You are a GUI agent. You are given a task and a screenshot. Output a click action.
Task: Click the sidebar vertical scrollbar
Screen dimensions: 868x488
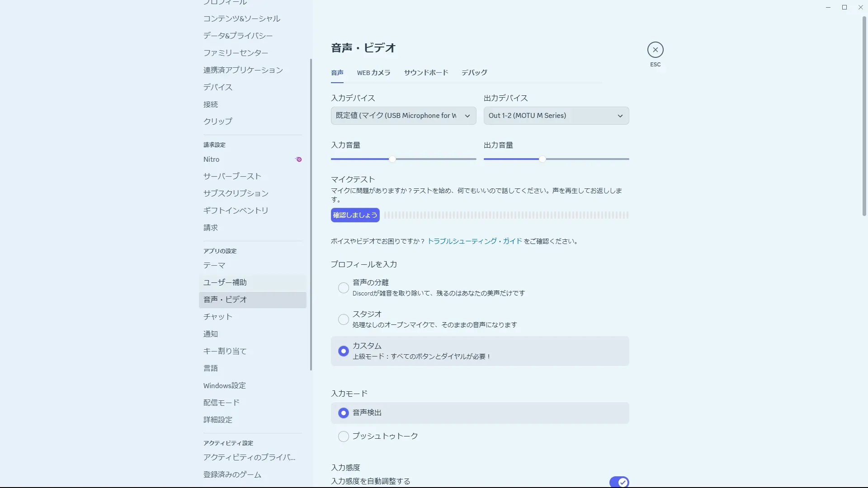pyautogui.click(x=311, y=215)
